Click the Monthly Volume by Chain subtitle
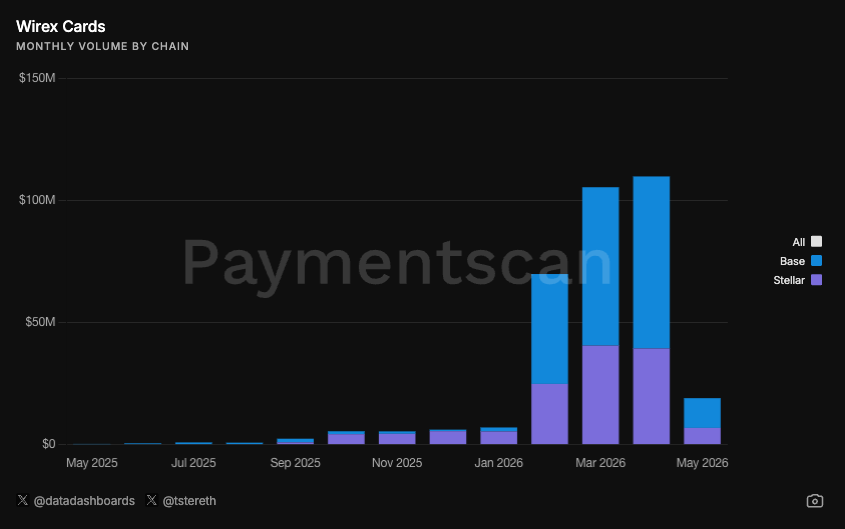Screen dimensions: 845x529 pos(102,46)
